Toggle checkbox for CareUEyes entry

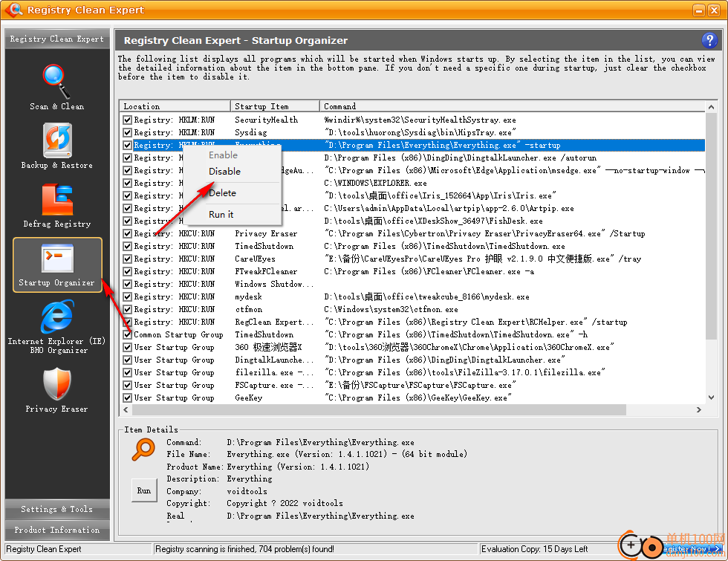coord(128,259)
